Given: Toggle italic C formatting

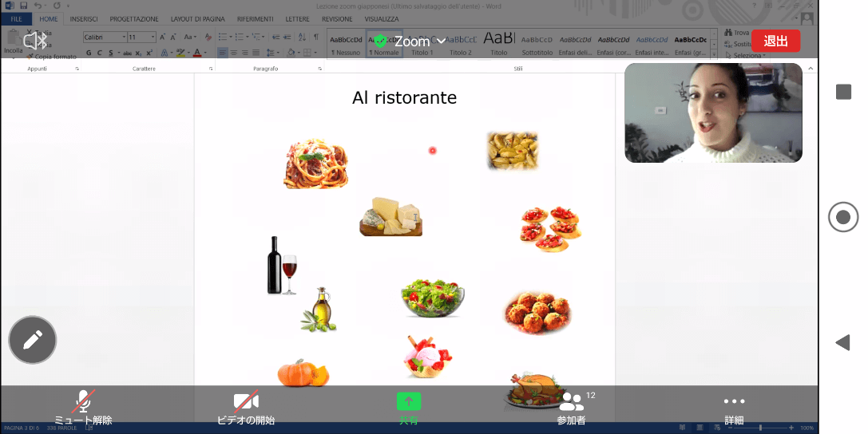Looking at the screenshot, I should [x=100, y=53].
